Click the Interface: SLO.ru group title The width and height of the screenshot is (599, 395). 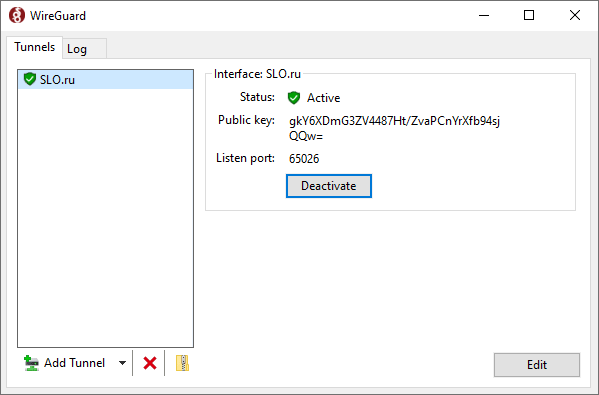click(257, 74)
